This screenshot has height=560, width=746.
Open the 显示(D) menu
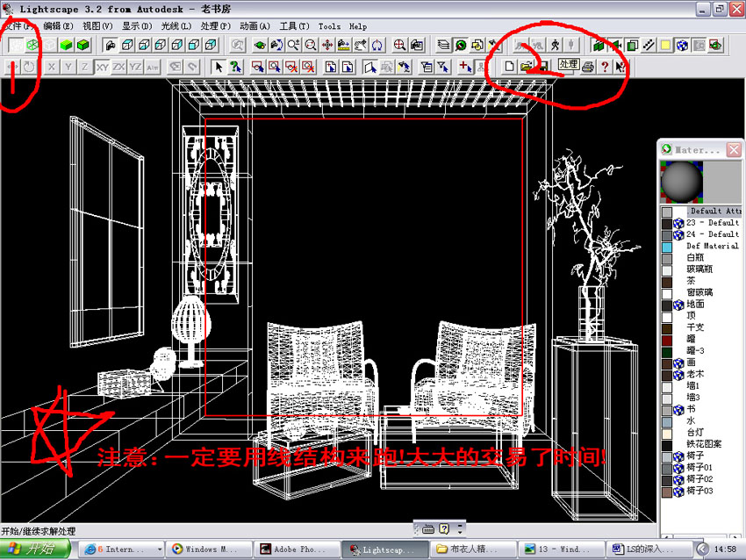click(137, 26)
